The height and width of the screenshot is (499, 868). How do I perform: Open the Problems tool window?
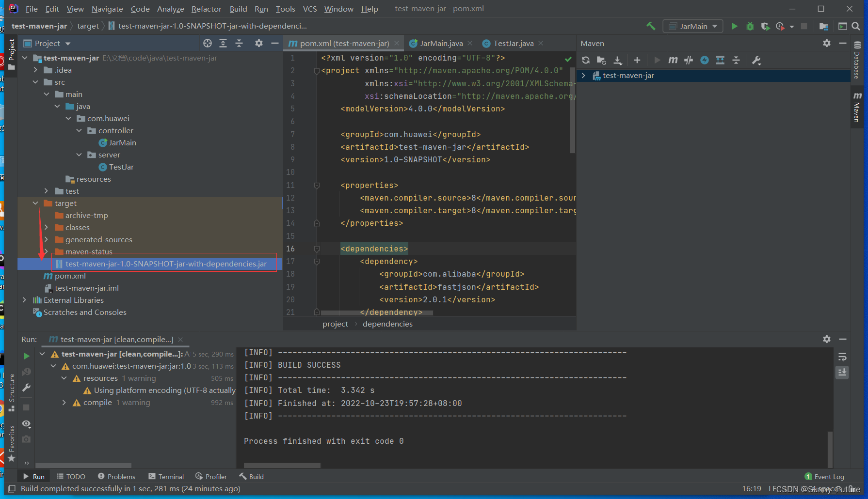tap(116, 477)
